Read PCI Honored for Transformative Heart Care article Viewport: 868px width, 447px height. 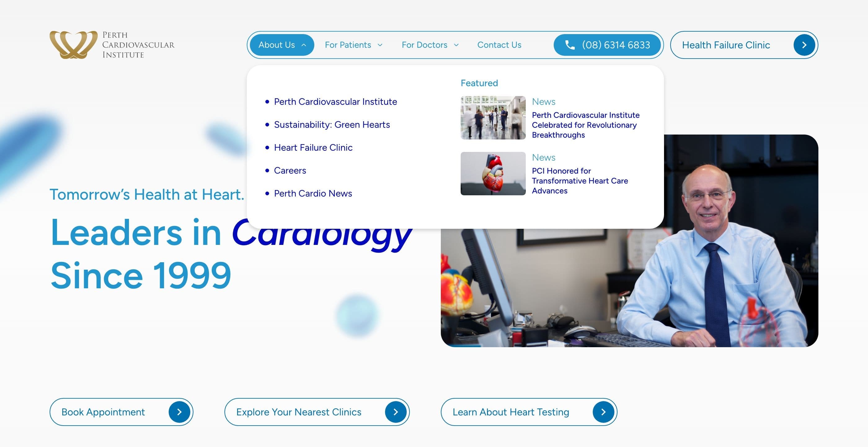580,181
